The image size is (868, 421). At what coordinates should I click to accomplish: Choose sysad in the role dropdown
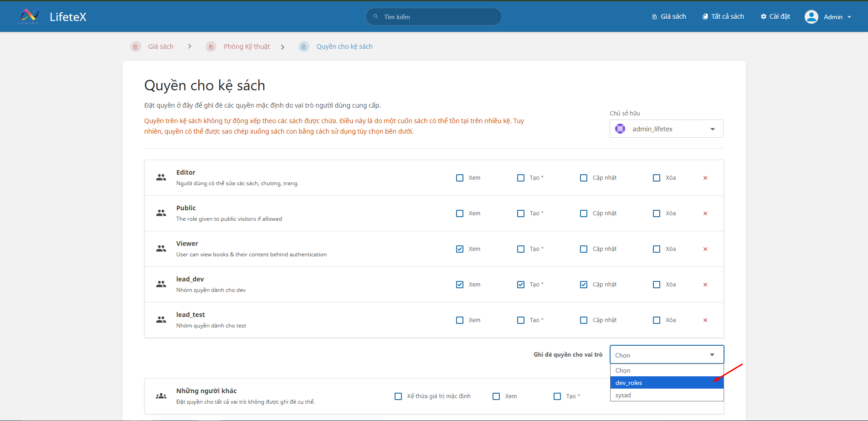666,395
